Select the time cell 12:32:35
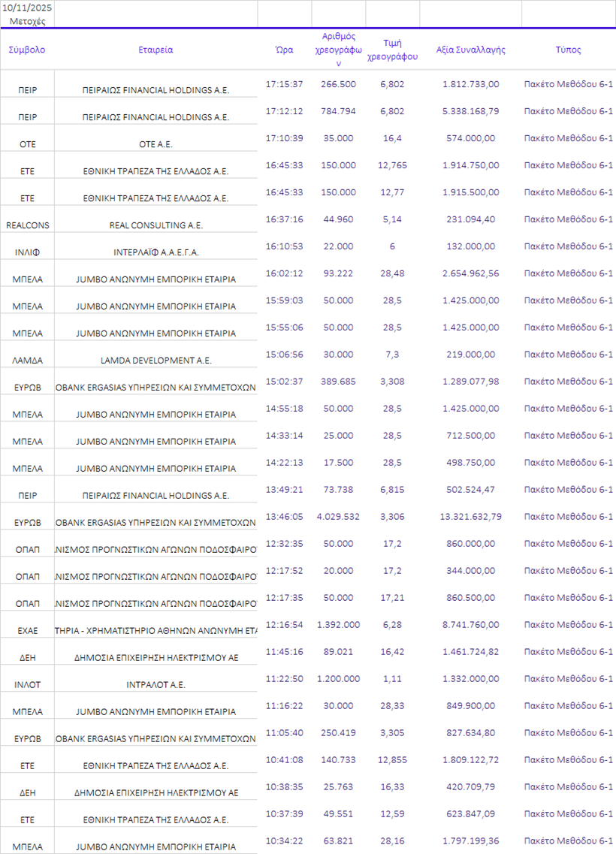The height and width of the screenshot is (854, 616). [284, 544]
